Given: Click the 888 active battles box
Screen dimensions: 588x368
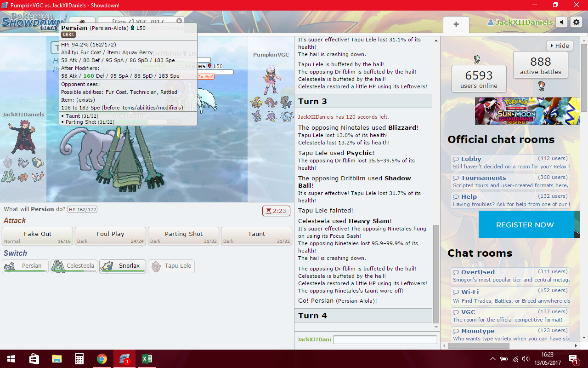Looking at the screenshot, I should pyautogui.click(x=541, y=65).
